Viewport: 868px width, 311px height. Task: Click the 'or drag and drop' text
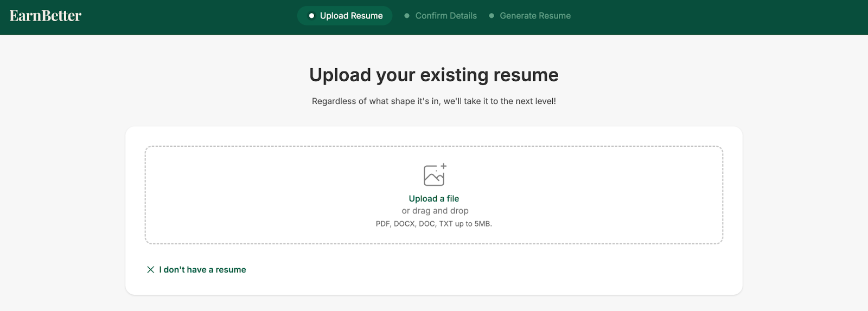[435, 211]
